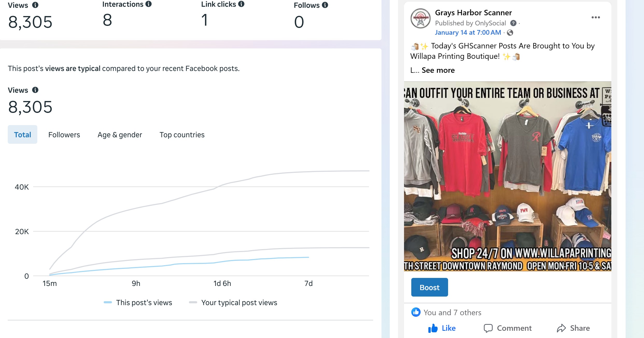
Task: Switch to the Followers tab
Action: coord(64,135)
